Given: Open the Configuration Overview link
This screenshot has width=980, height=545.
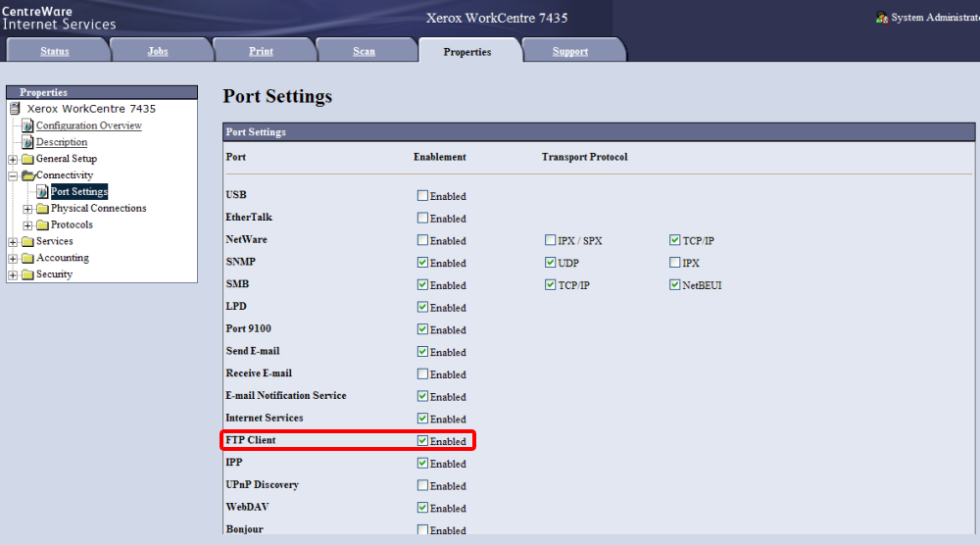Looking at the screenshot, I should pos(89,125).
